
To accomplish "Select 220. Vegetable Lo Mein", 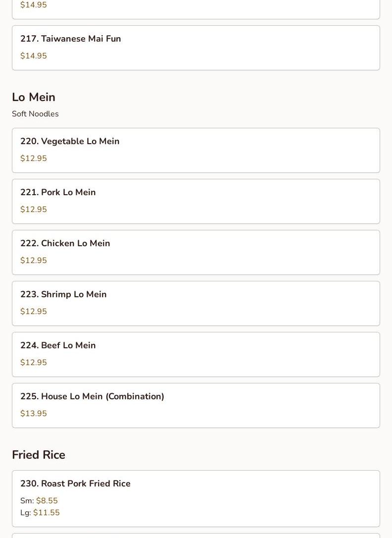I will point(196,150).
